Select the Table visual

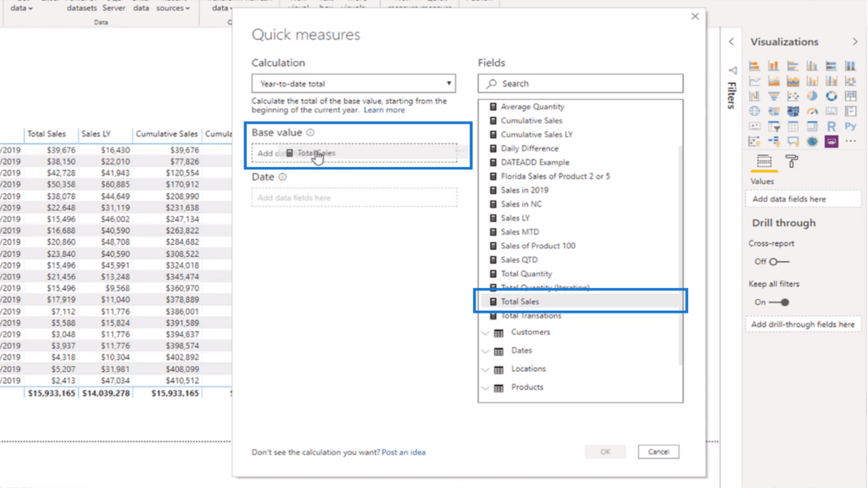(793, 127)
